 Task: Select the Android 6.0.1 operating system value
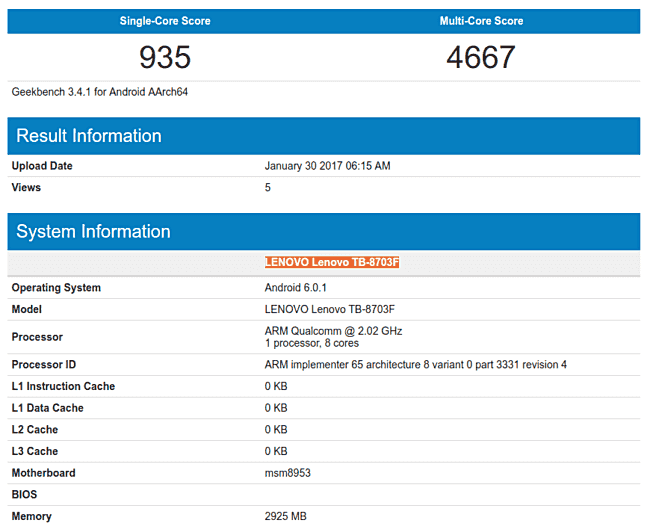point(296,288)
